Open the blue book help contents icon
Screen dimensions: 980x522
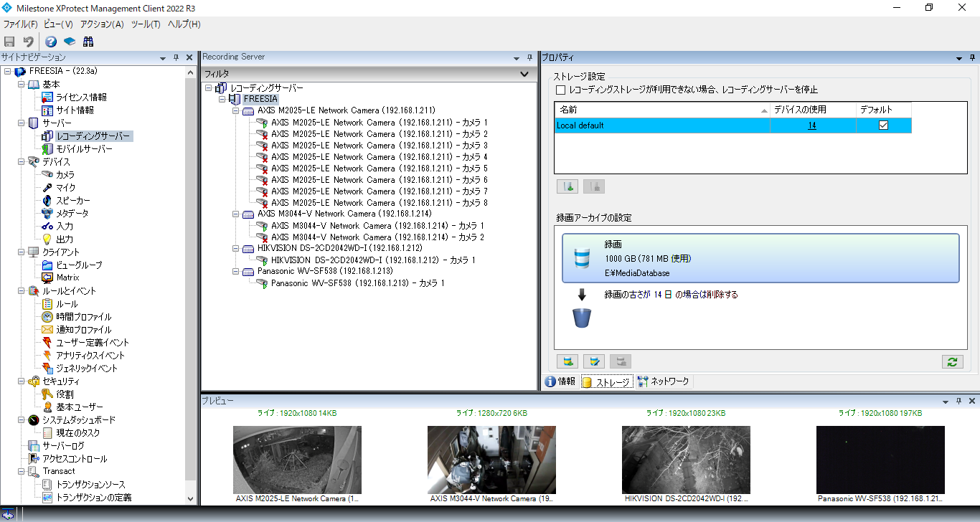tap(70, 42)
